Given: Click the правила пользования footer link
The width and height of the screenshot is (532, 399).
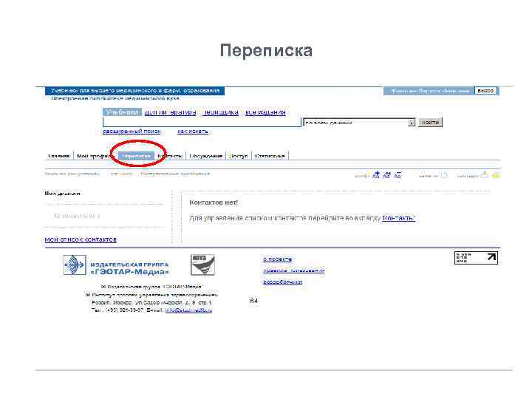Looking at the screenshot, I should tap(294, 270).
